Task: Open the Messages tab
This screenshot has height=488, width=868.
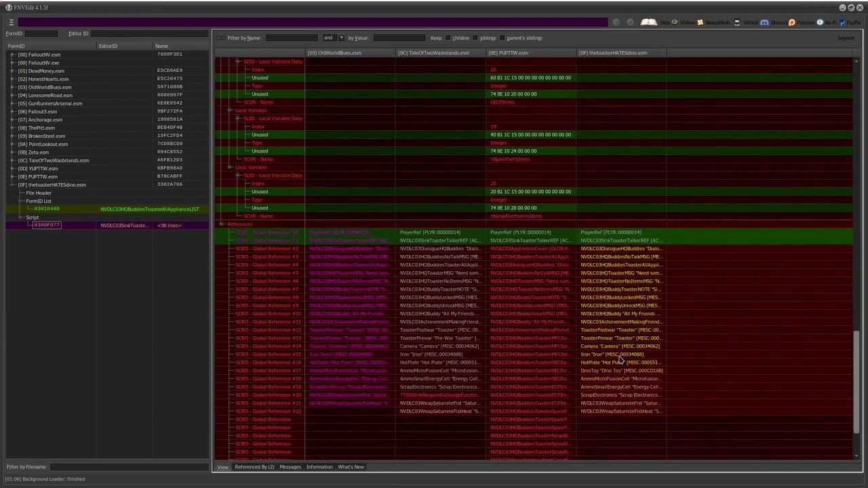Action: 290,467
